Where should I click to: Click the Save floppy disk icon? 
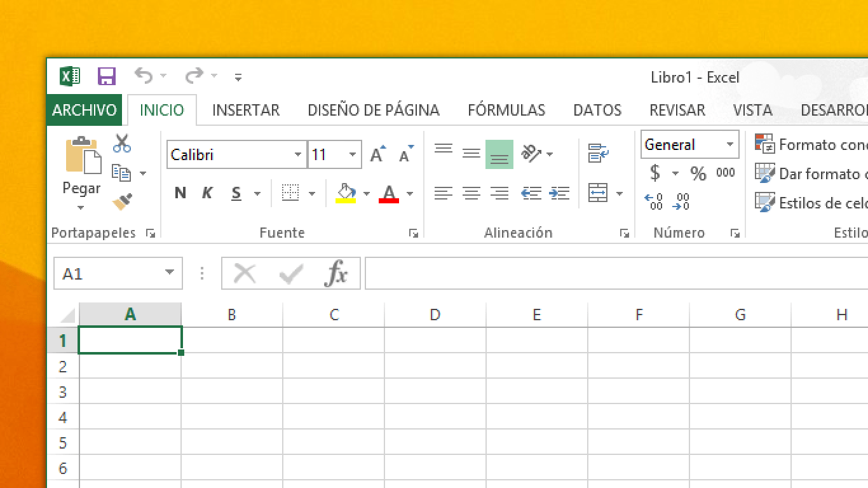point(107,77)
